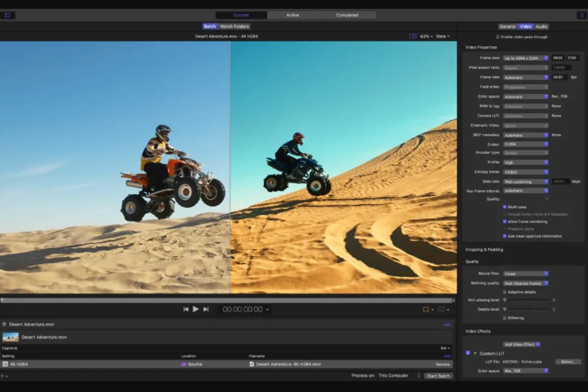Click the Start Batch button
Image resolution: width=588 pixels, height=392 pixels.
[438, 376]
